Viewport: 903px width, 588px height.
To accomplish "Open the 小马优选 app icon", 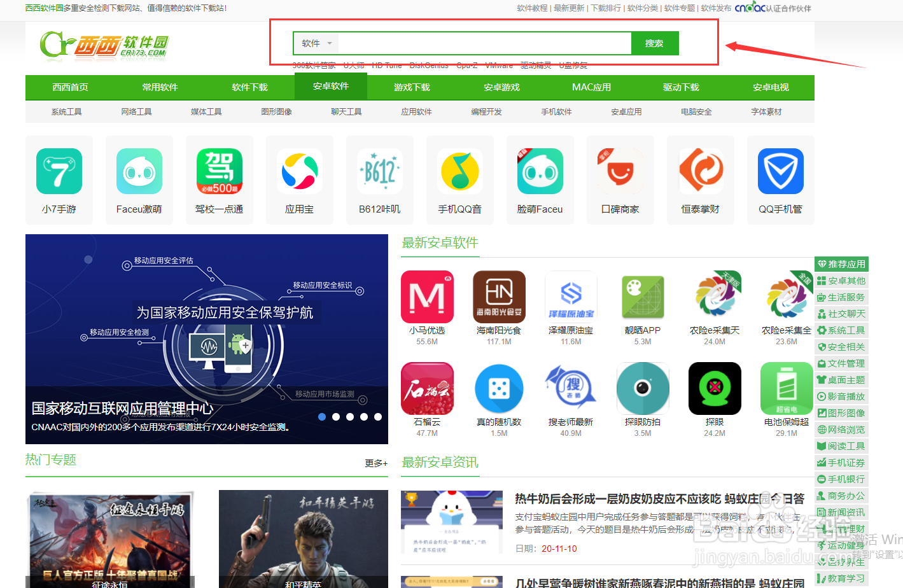I will 427,297.
